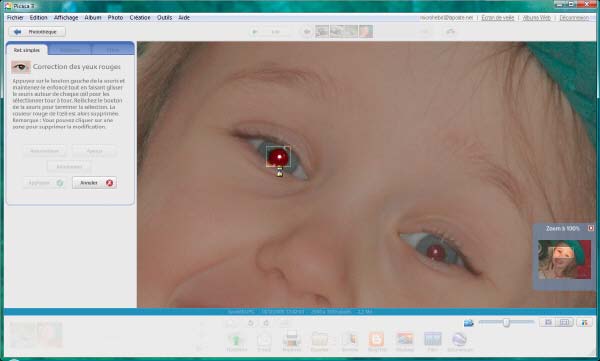Go back to Photothèque with the arrow button
Screen dimensions: 600x361
[x=37, y=32]
